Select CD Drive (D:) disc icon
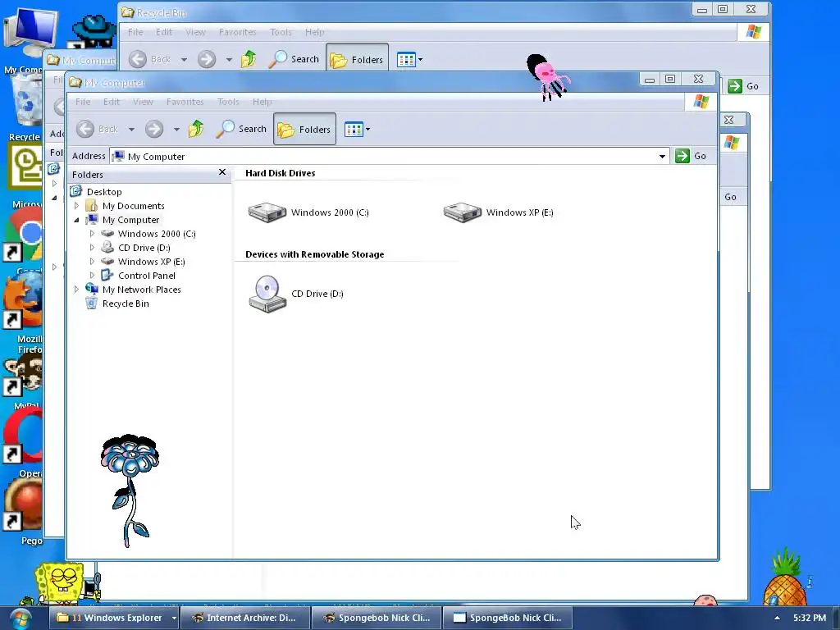Viewport: 840px width, 630px height. coord(267,294)
